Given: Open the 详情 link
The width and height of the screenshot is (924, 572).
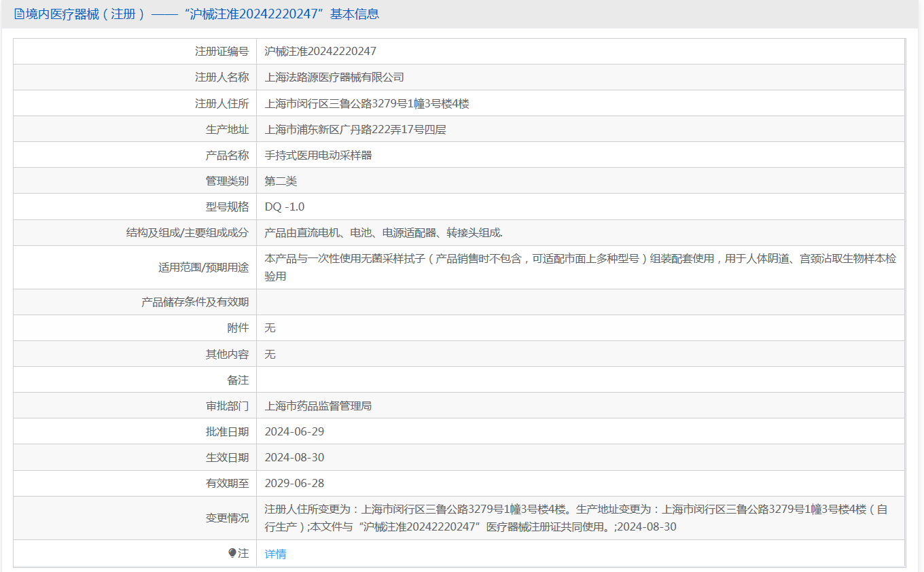Looking at the screenshot, I should point(275,554).
